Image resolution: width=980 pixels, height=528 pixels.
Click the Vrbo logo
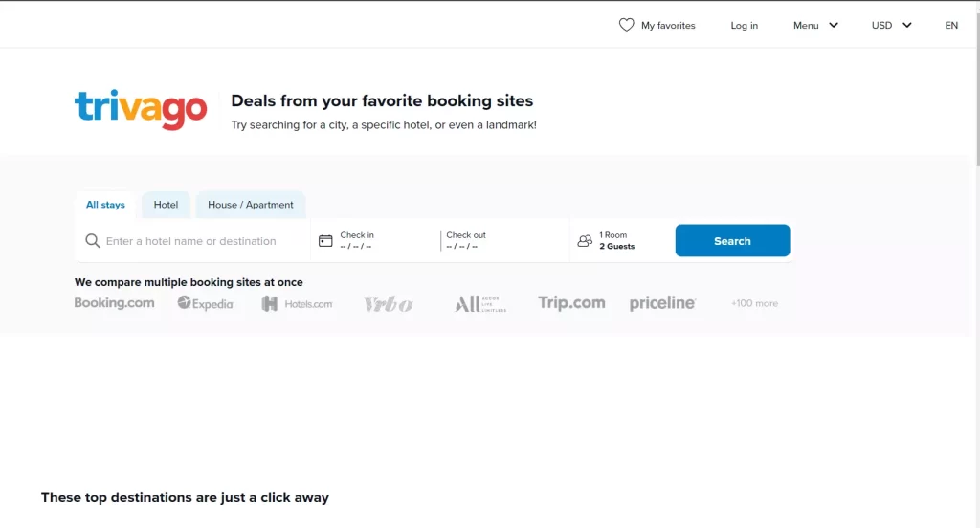coord(389,304)
